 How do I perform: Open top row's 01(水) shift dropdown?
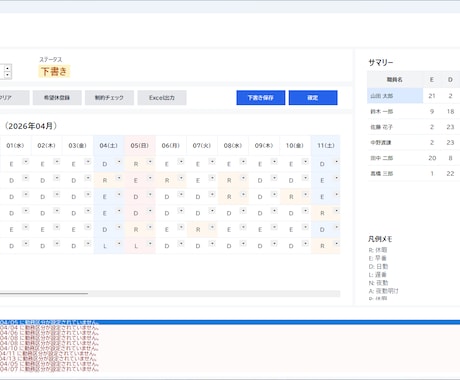coord(26,162)
